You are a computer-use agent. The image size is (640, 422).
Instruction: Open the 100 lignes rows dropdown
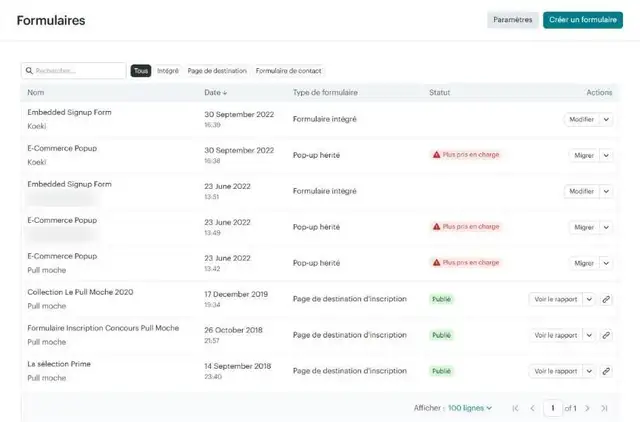pos(470,408)
